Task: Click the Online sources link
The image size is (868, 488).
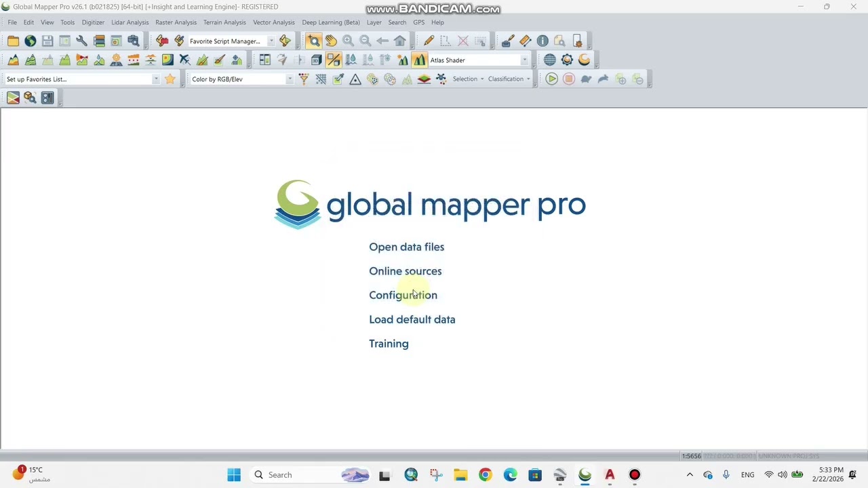Action: point(406,271)
